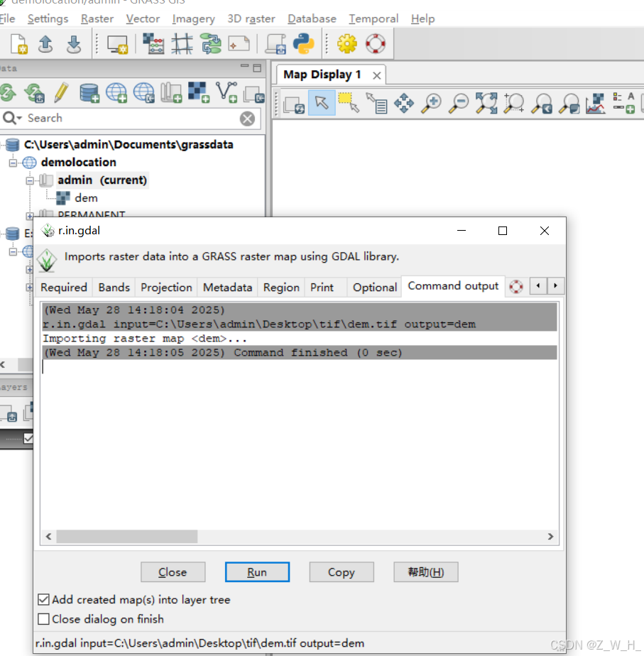Open the Raster menu
This screenshot has width=644, height=656.
click(x=97, y=19)
